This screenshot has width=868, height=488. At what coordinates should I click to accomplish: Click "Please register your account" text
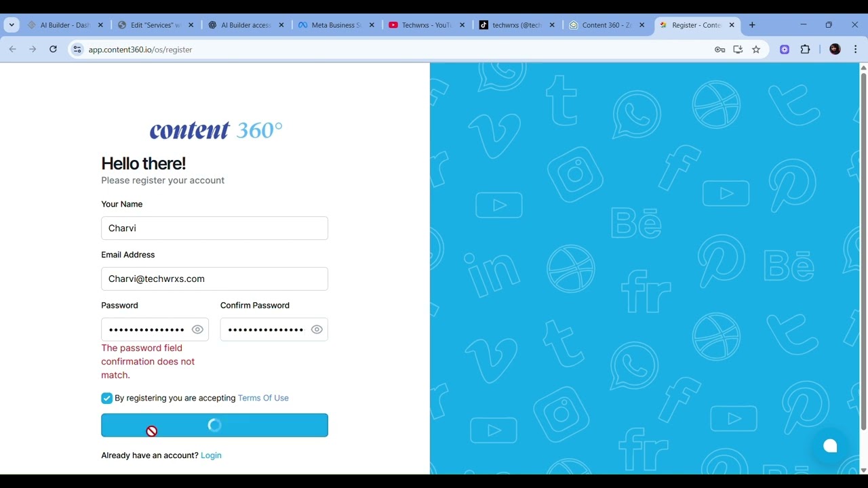coord(163,180)
